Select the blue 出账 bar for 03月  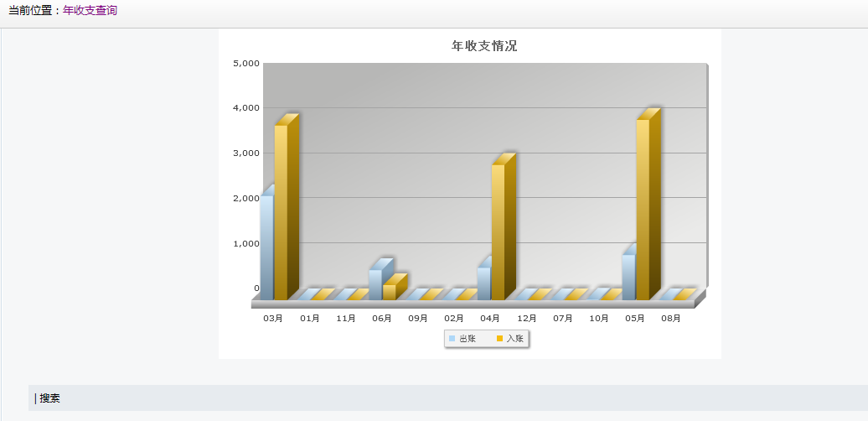point(266,247)
